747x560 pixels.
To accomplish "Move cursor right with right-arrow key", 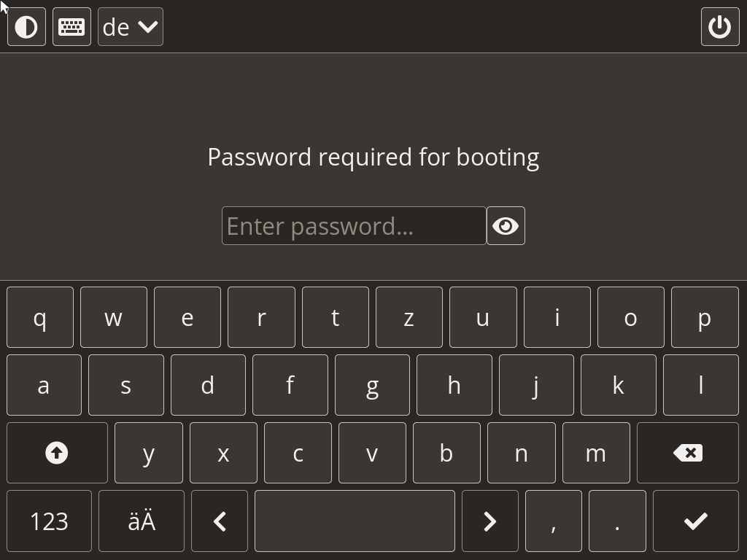I will [489, 521].
